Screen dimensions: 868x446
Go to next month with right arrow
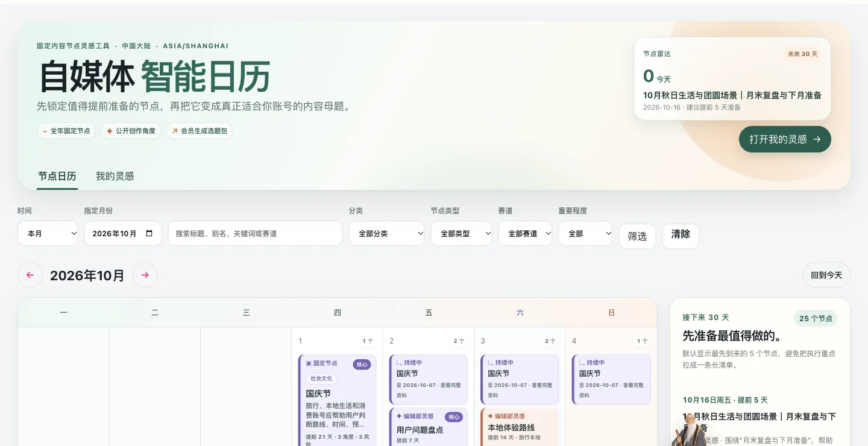[145, 275]
